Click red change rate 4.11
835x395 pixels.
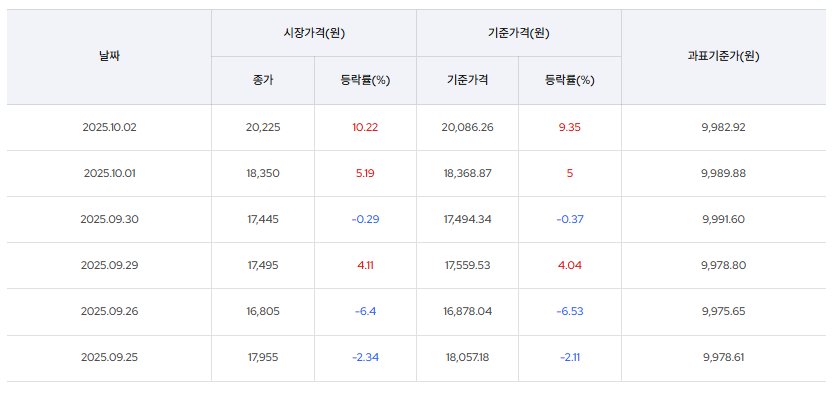[365, 265]
